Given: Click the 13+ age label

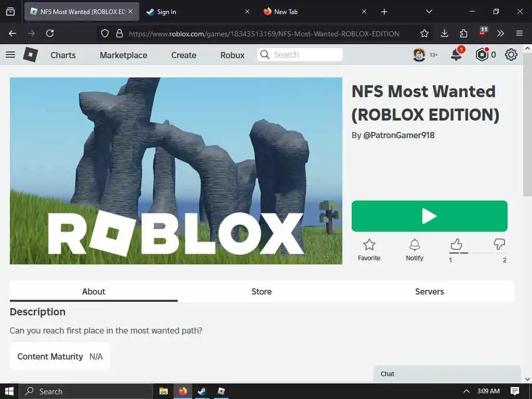Looking at the screenshot, I should tap(434, 55).
